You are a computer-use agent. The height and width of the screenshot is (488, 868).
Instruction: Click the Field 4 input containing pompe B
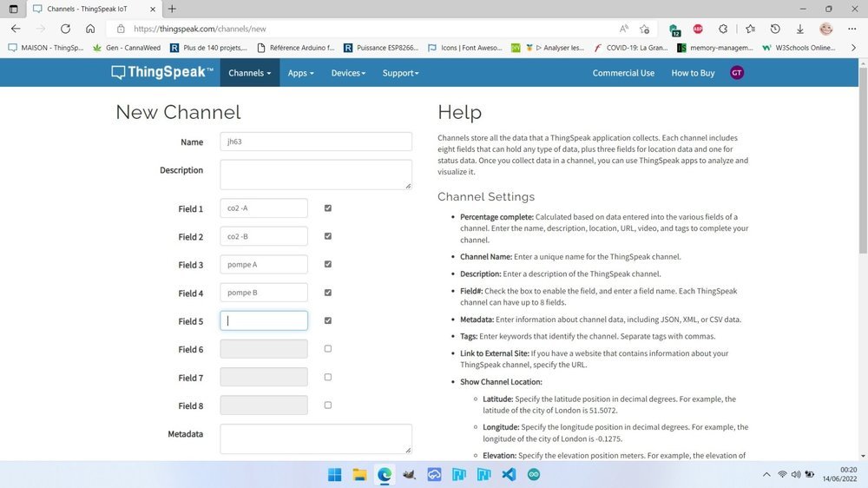tap(264, 293)
